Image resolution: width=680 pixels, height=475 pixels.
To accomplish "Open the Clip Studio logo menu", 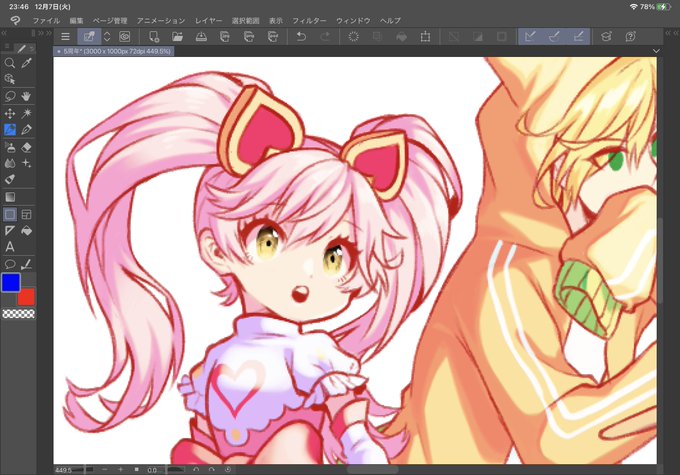I will click(15, 20).
